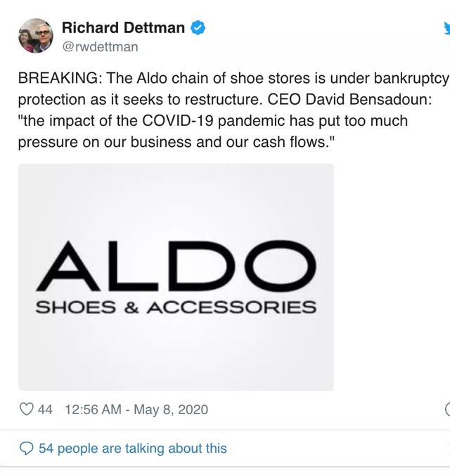The height and width of the screenshot is (476, 450).
Task: Click the 44 likes count
Action: 45,409
